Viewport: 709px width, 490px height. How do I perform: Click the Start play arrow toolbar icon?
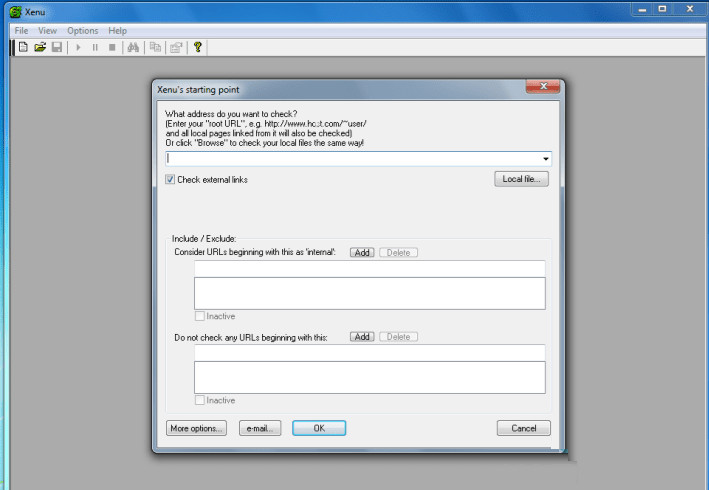coord(78,47)
